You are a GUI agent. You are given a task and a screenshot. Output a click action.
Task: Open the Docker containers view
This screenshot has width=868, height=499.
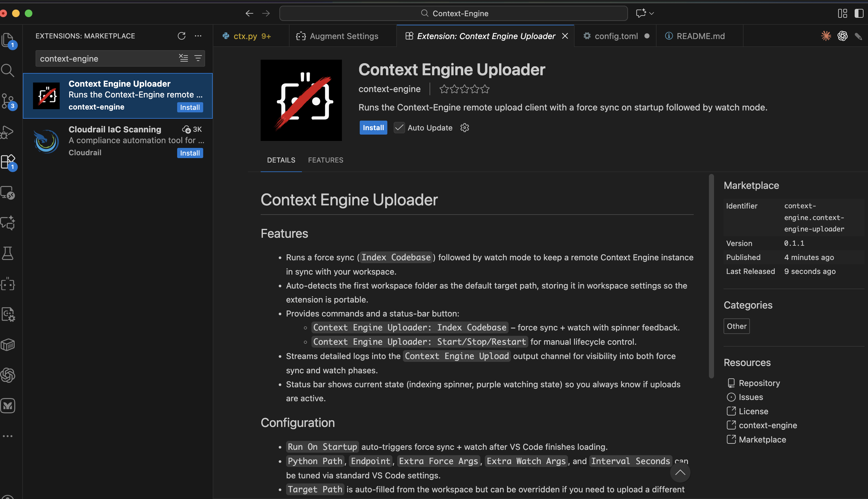8,345
